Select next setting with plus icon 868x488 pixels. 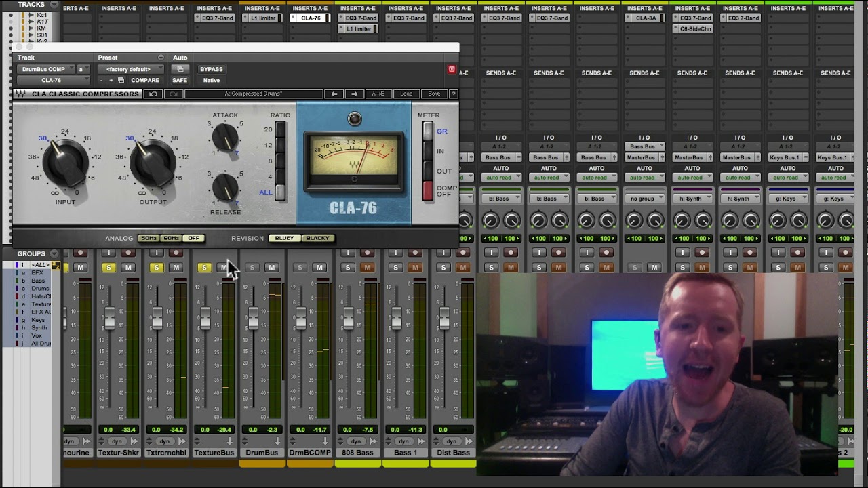[x=111, y=80]
